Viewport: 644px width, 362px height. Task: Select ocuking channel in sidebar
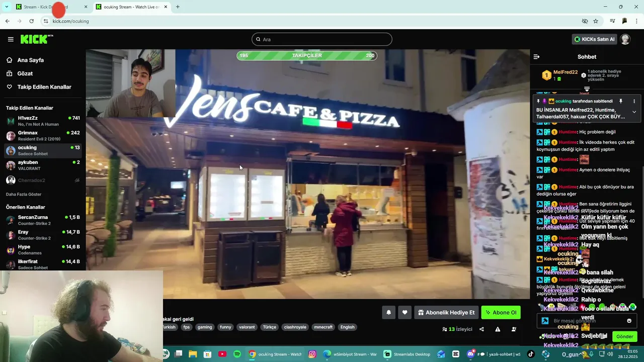[43, 150]
